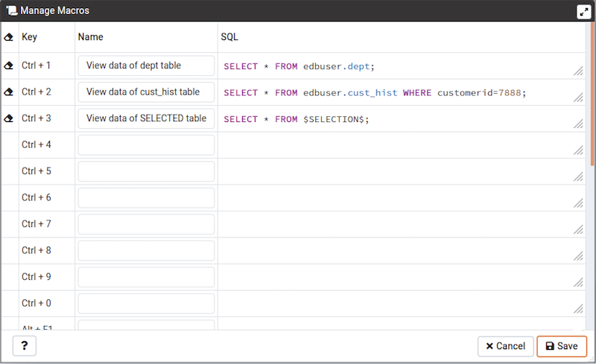Click the empty SQL editor for Ctrl + 8
The height and width of the screenshot is (364, 596).
point(402,251)
